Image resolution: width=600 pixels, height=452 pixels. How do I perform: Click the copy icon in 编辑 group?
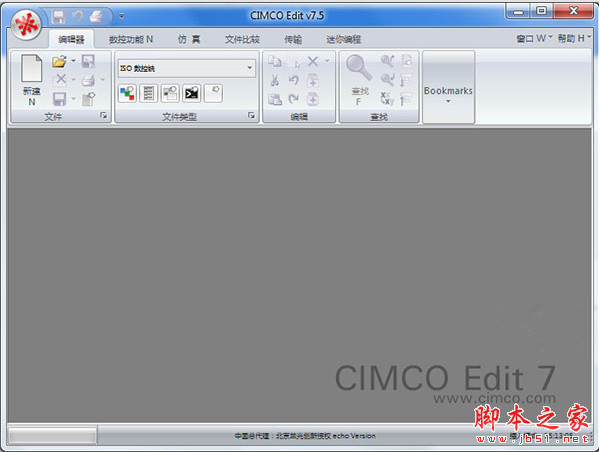pyautogui.click(x=275, y=61)
